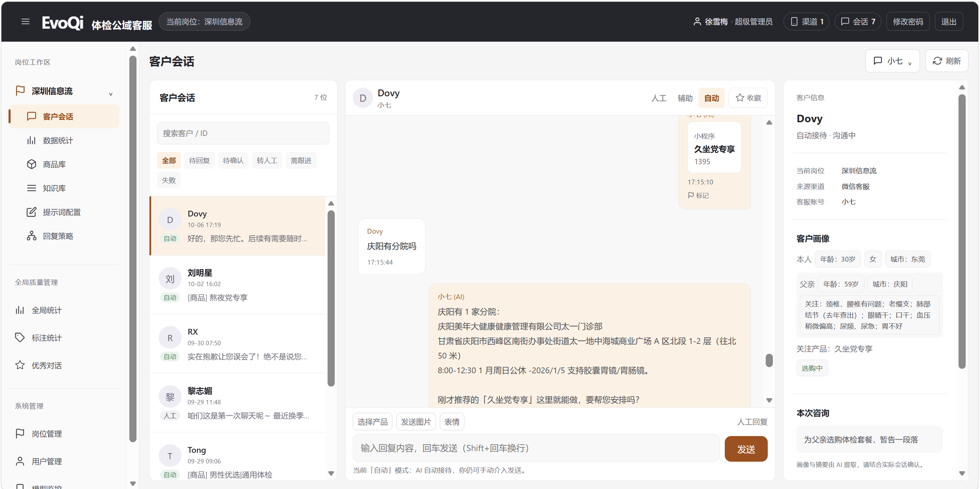The height and width of the screenshot is (489, 980).
Task: Focus the reply message input box
Action: click(536, 448)
